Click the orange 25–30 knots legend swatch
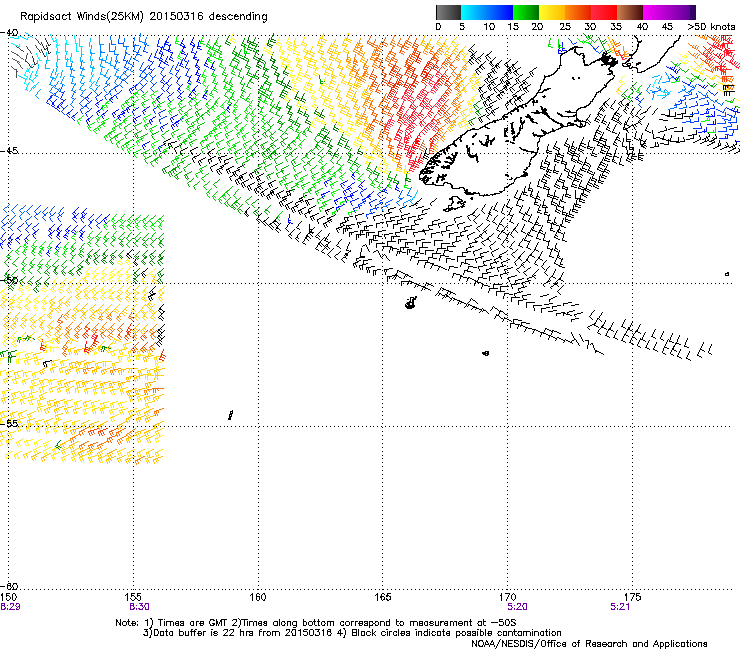The height and width of the screenshot is (650, 740). click(578, 12)
